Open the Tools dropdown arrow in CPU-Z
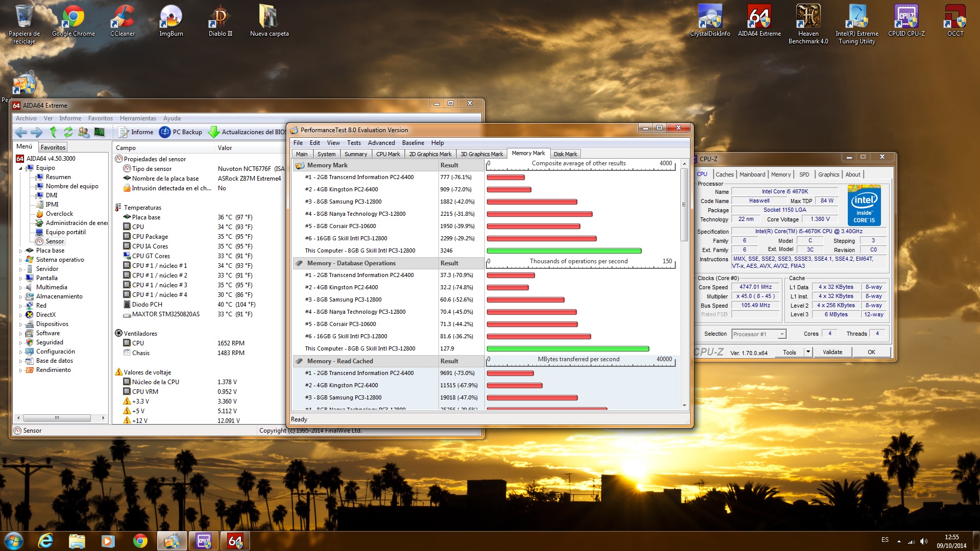 tap(808, 352)
